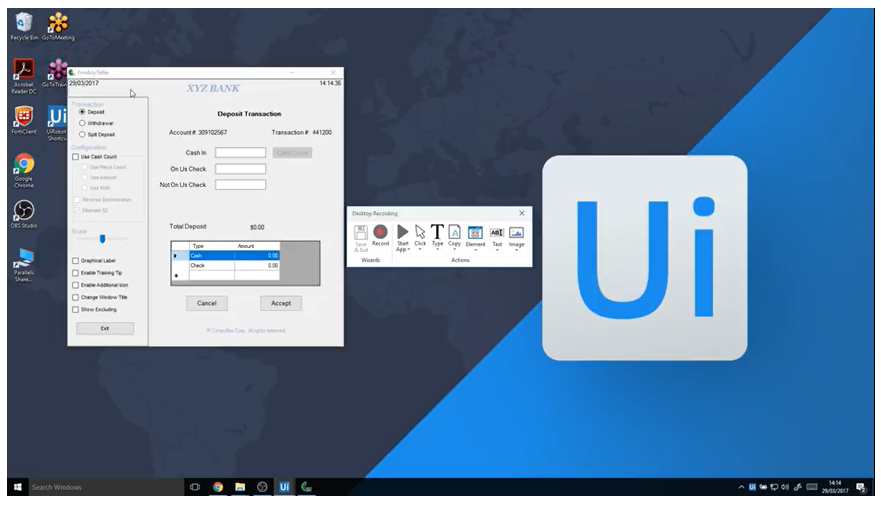Image resolution: width=881 pixels, height=505 pixels.
Task: Open UiRobot shortcut on desktop
Action: (x=57, y=123)
